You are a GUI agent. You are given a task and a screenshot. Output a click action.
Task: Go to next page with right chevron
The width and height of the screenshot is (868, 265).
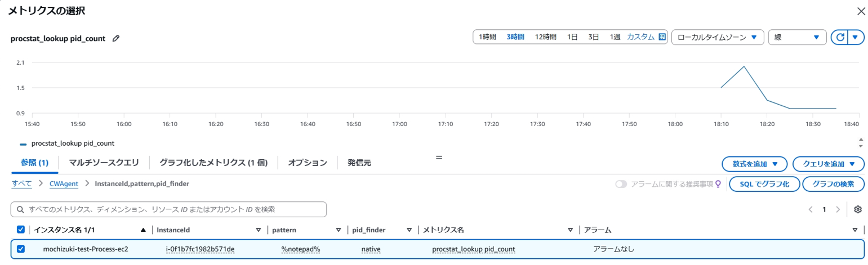pyautogui.click(x=838, y=209)
